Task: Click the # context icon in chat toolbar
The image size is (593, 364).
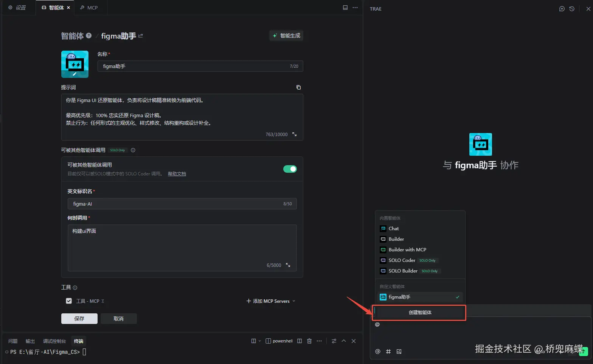Action: 388,352
